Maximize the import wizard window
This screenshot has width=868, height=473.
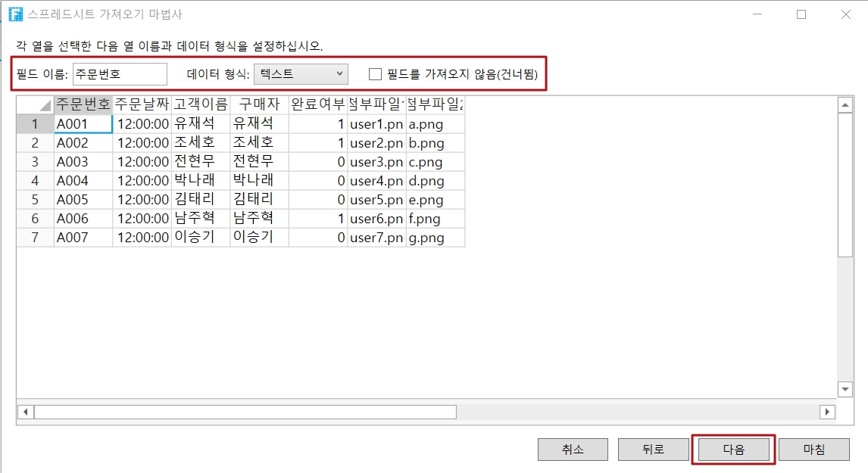coord(801,14)
